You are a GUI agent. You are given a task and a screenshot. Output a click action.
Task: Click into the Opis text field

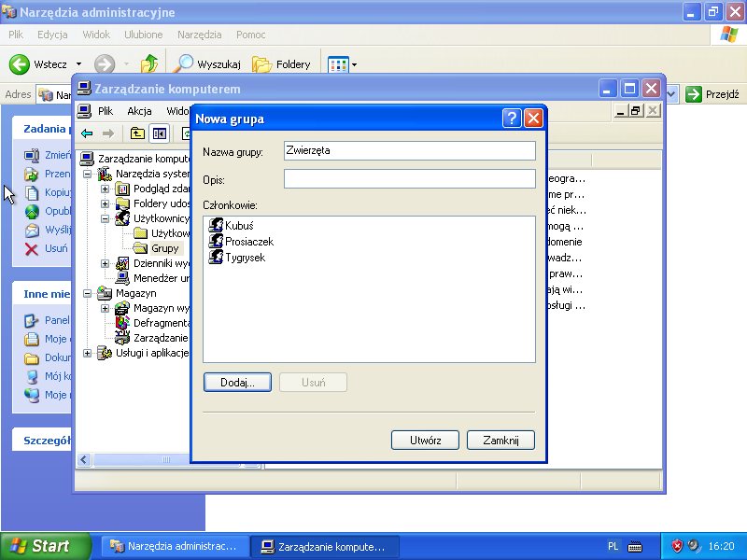coord(409,178)
